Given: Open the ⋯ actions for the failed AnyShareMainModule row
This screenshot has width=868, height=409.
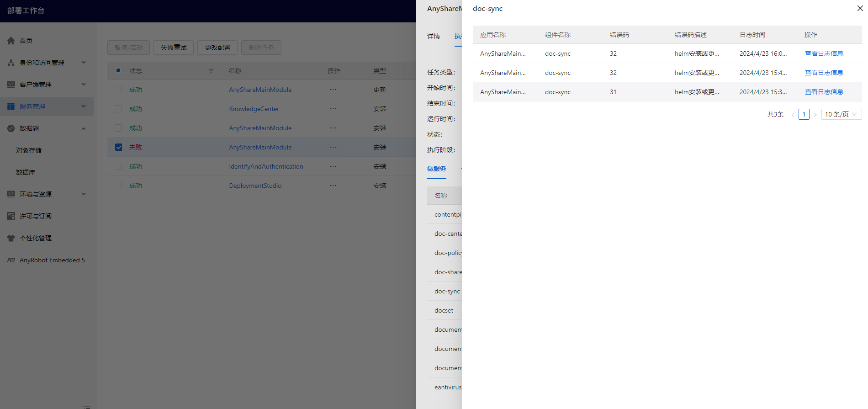Looking at the screenshot, I should coord(333,147).
